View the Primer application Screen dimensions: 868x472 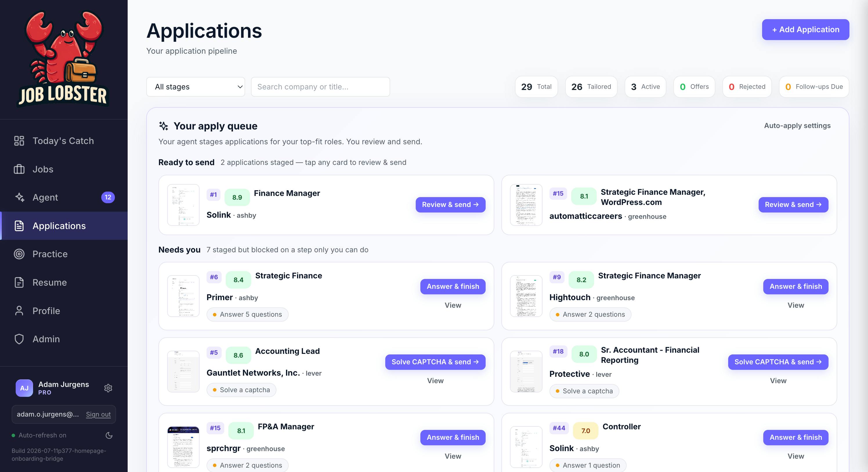click(x=453, y=305)
